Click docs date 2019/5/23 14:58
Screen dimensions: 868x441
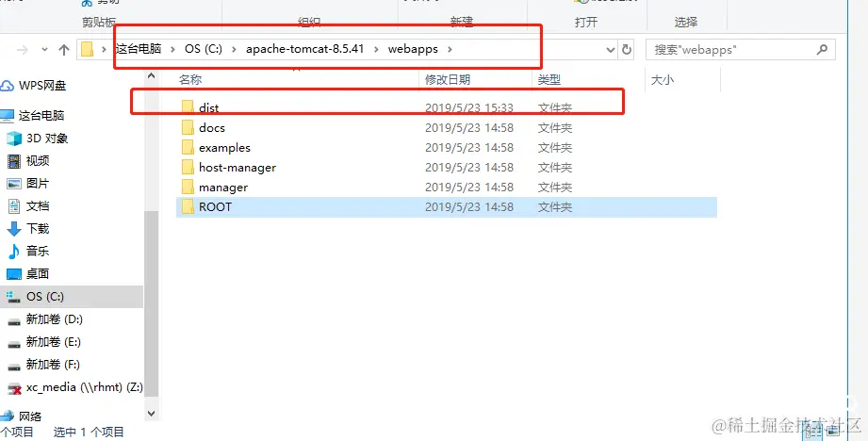(469, 128)
